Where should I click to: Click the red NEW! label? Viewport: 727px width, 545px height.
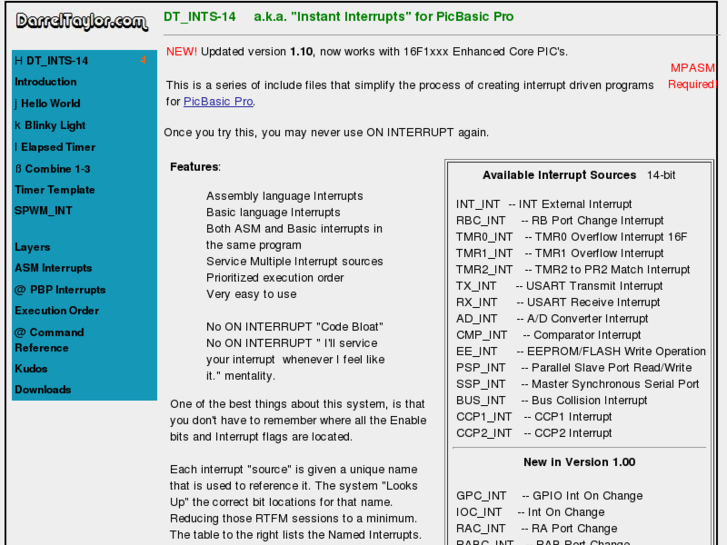(x=181, y=51)
